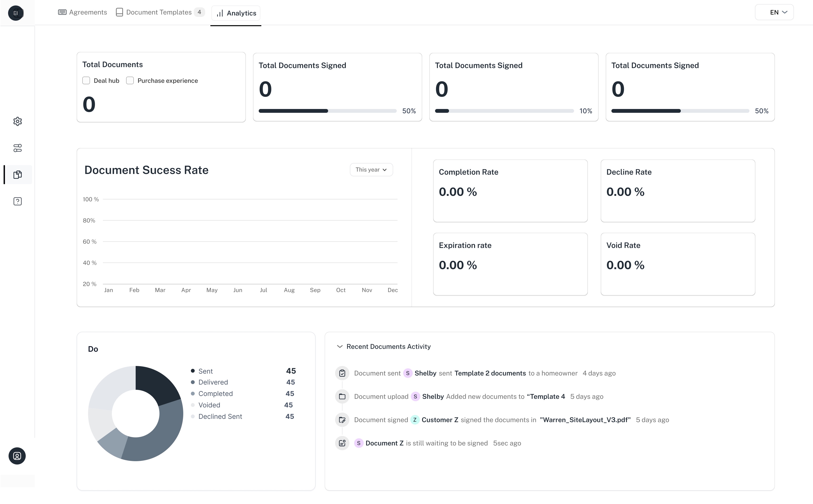Click the last card's 50% progress bar
This screenshot has height=504, width=813.
(x=680, y=111)
